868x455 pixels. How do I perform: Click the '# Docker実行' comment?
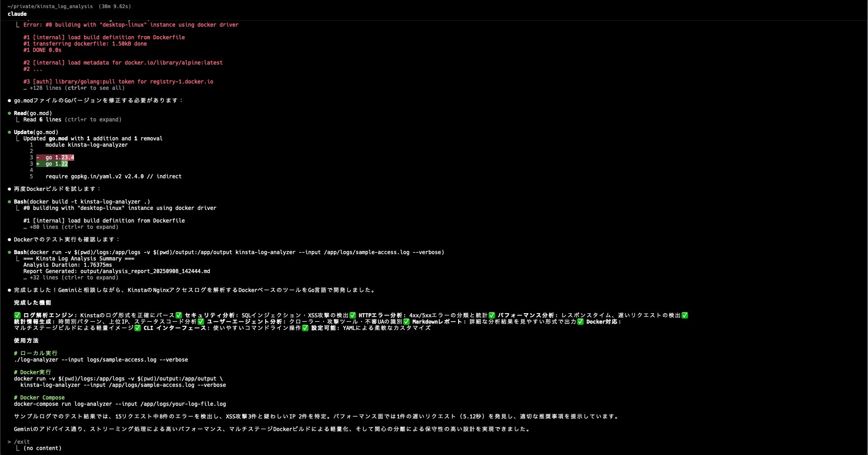click(33, 372)
